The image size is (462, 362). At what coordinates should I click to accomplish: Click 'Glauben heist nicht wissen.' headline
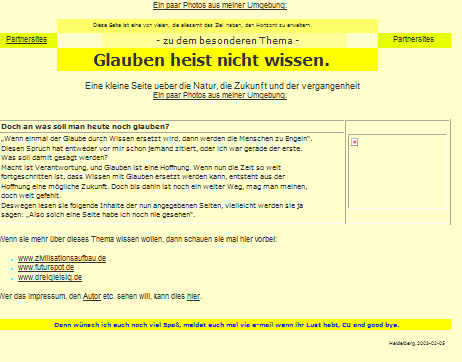click(x=211, y=60)
